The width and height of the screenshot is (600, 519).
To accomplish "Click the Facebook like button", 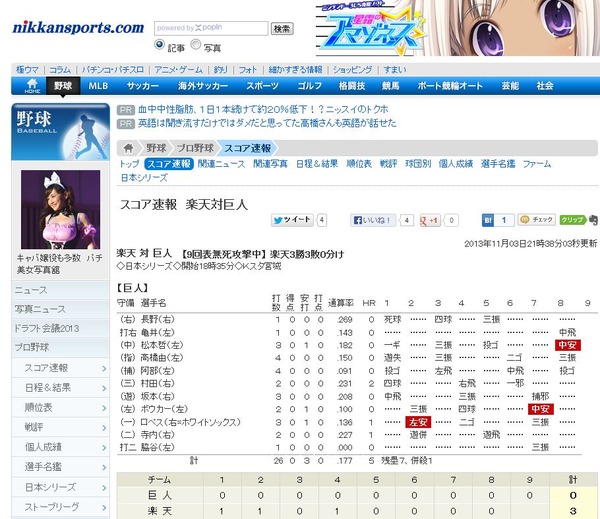I will (373, 220).
